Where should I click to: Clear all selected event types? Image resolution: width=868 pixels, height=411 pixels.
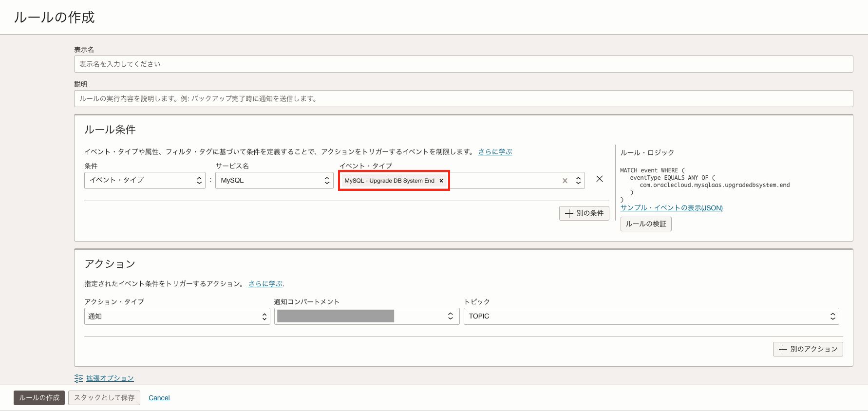(x=565, y=181)
